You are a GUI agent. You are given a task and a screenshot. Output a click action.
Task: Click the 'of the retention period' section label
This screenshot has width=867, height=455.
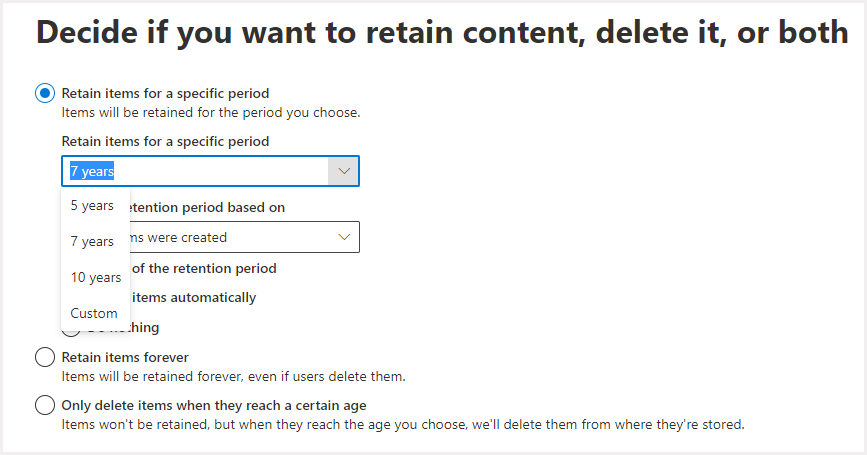[204, 268]
